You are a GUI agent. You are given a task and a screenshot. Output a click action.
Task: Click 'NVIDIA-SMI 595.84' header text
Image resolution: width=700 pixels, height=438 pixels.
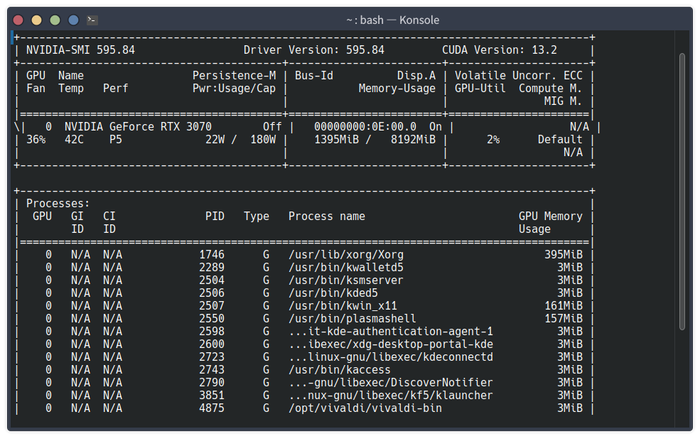tap(80, 50)
